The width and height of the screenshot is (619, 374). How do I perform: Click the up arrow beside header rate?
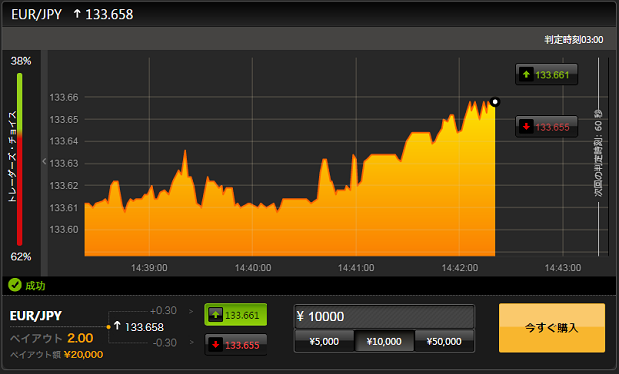click(77, 14)
